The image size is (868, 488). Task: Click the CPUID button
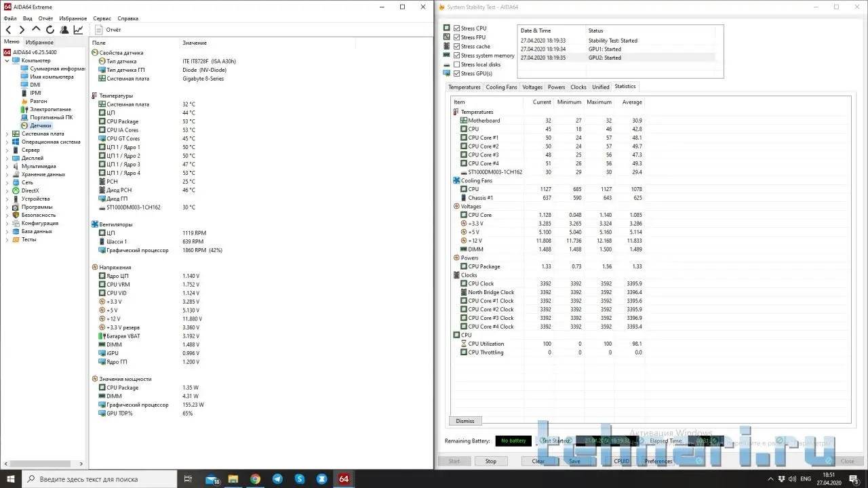coord(622,462)
